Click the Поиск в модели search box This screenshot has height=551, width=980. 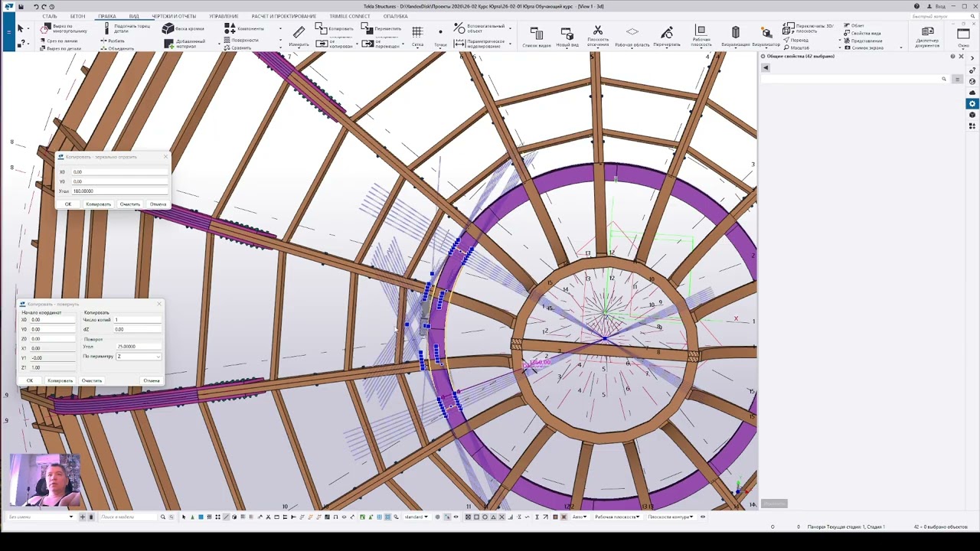tap(129, 517)
